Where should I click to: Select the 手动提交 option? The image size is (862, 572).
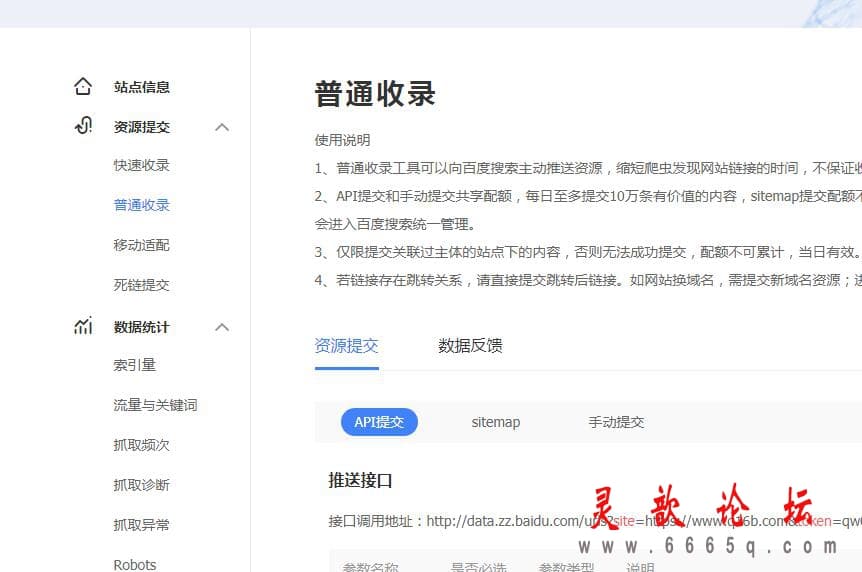[616, 422]
